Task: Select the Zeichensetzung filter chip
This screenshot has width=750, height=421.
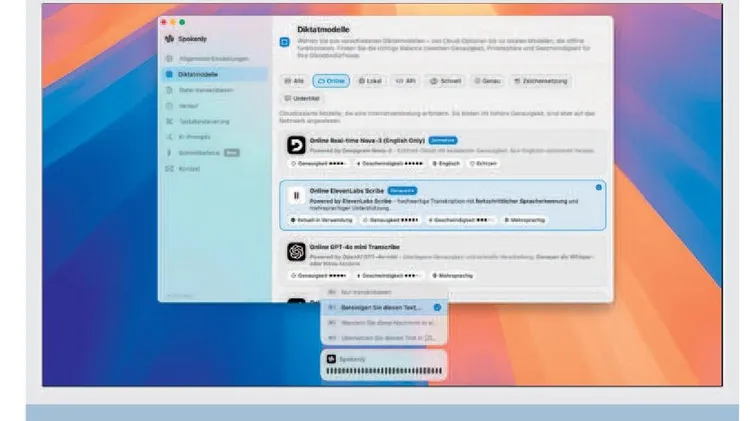Action: [540, 81]
